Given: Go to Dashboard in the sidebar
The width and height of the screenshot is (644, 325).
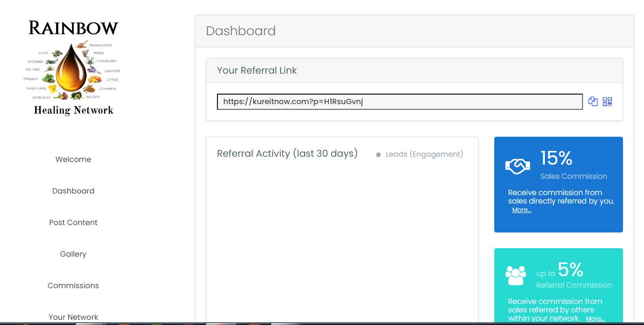Looking at the screenshot, I should 74,191.
